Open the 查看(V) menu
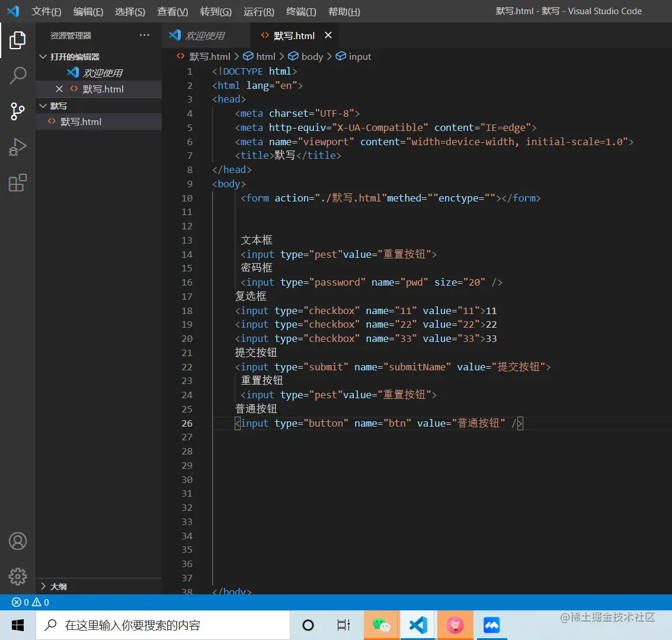This screenshot has width=672, height=640. pos(172,12)
